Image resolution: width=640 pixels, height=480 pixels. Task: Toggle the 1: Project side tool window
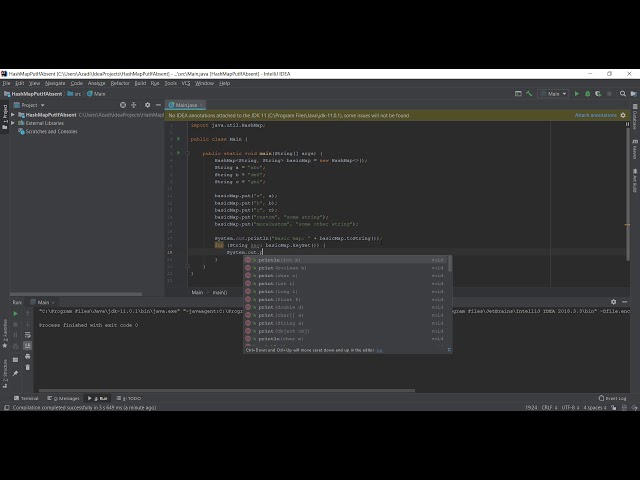(5, 118)
